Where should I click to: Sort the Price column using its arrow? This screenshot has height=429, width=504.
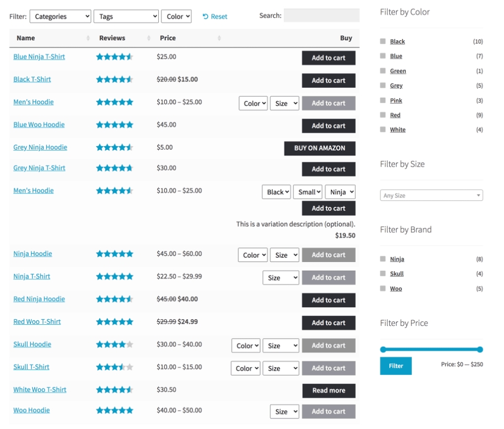tap(218, 38)
